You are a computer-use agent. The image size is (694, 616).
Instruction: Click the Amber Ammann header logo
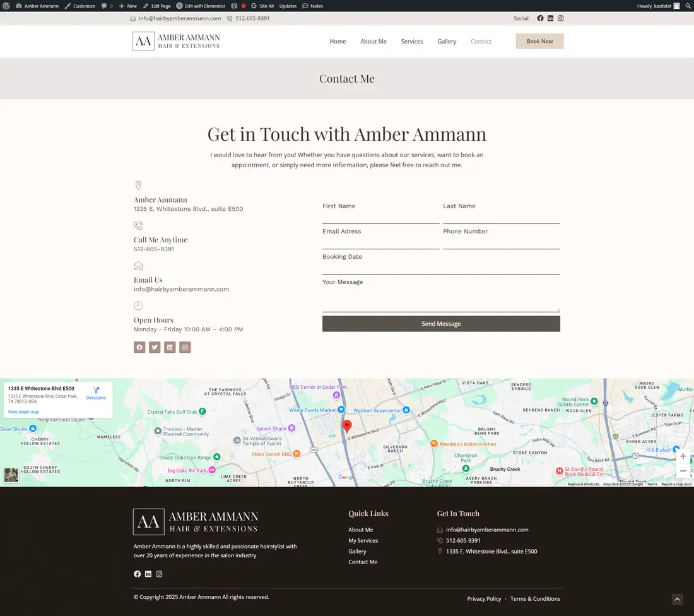coord(176,41)
